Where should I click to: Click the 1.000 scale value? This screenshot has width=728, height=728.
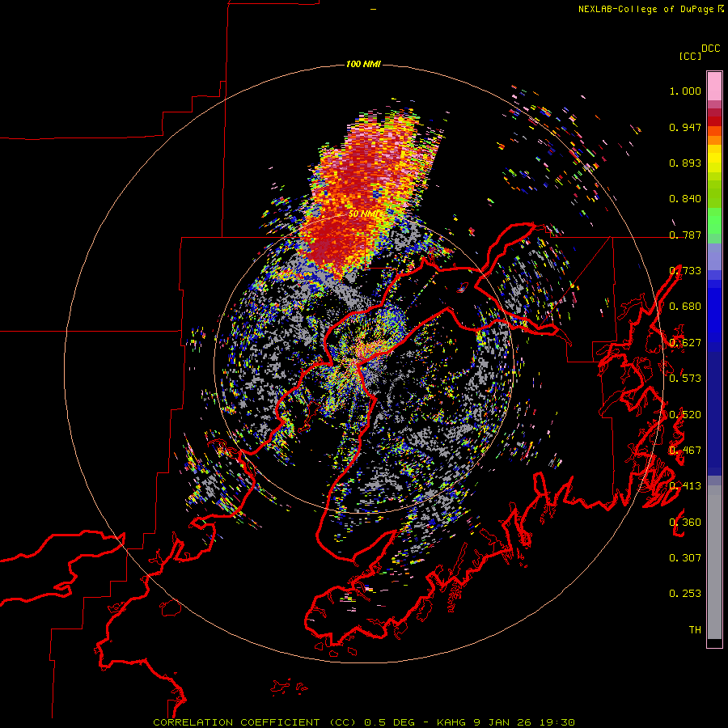(x=685, y=91)
